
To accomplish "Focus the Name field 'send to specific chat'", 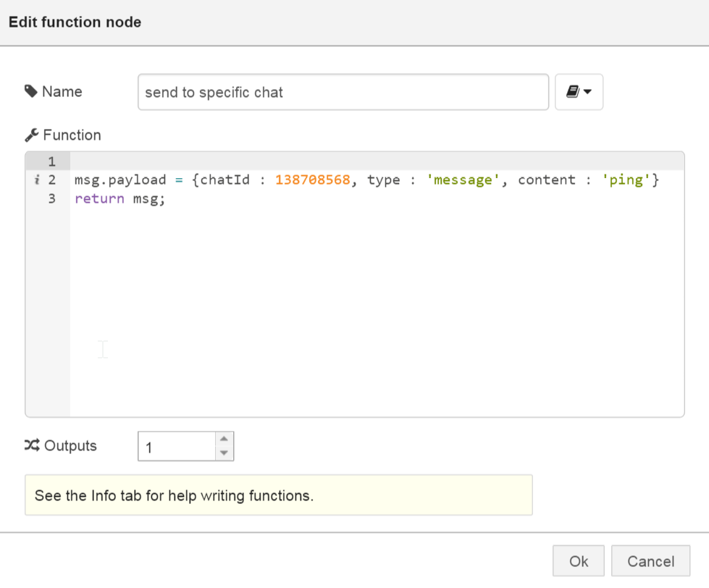I will click(343, 92).
